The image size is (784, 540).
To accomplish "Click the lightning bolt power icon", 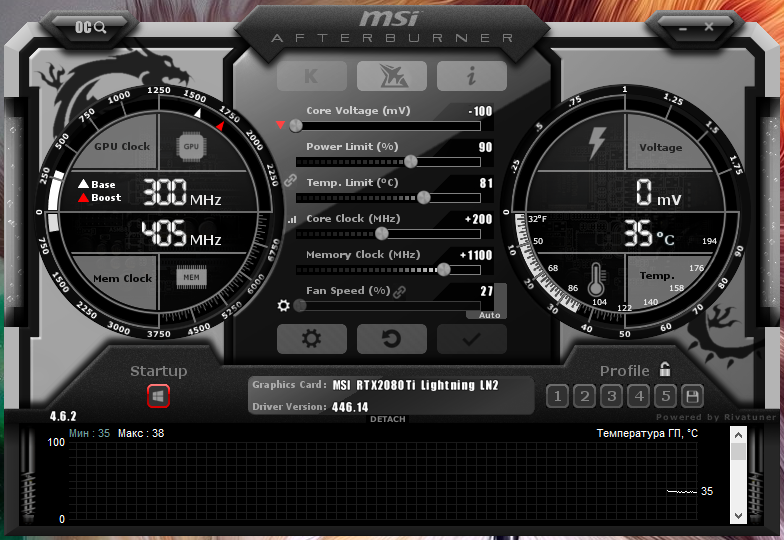I will 597,143.
